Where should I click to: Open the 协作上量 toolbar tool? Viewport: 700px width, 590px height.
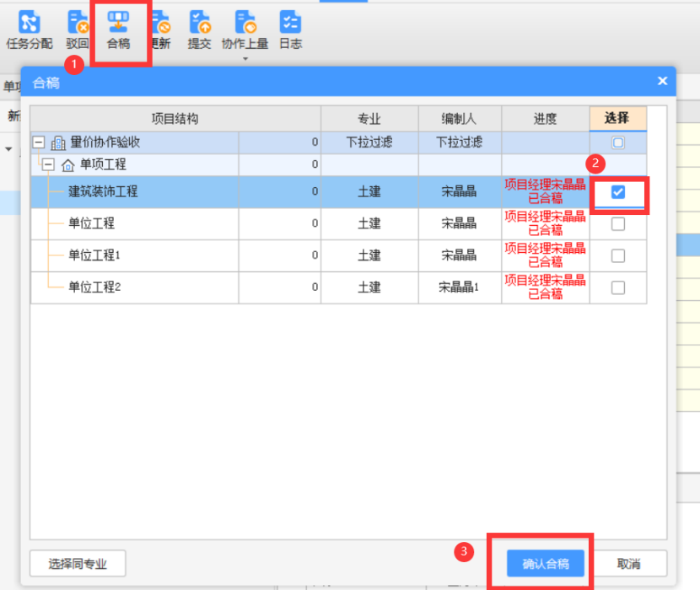click(245, 29)
